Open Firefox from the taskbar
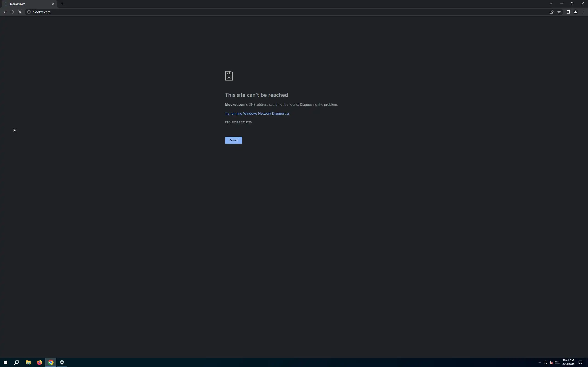 click(39, 362)
